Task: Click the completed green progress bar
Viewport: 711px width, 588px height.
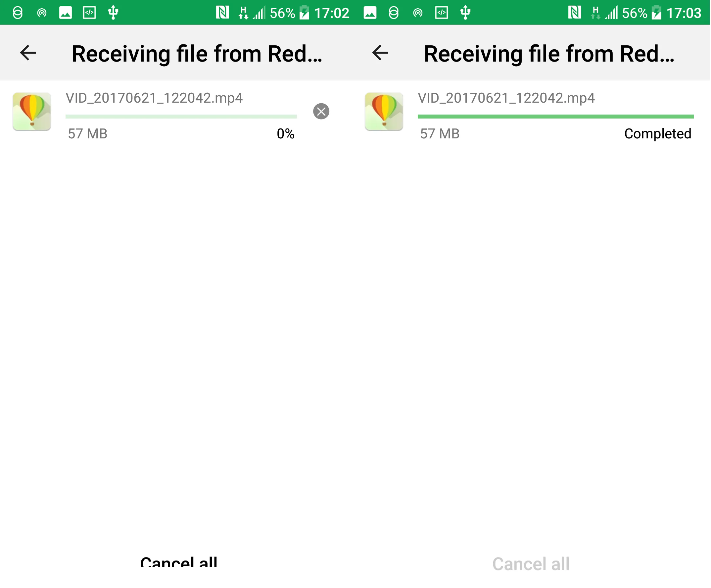Action: [x=556, y=117]
